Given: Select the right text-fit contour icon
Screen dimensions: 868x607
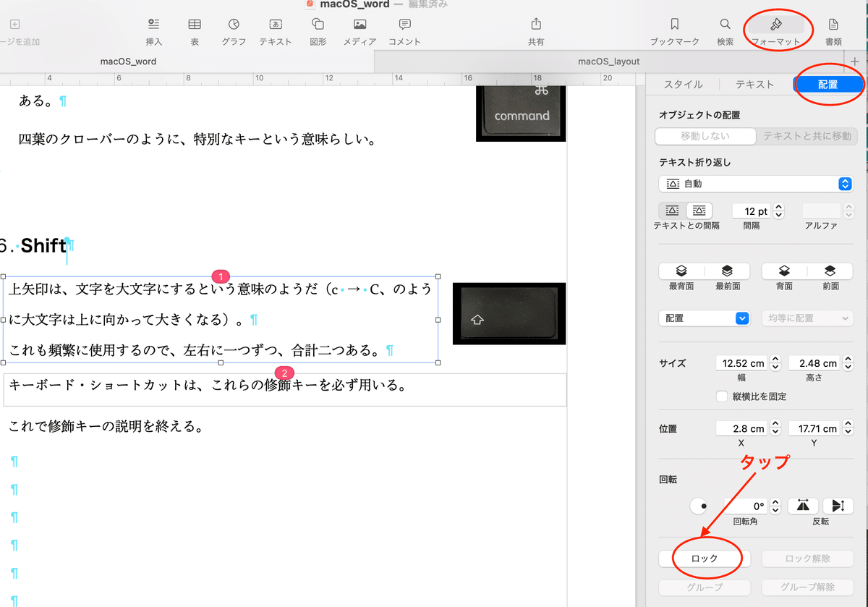Looking at the screenshot, I should pos(699,211).
